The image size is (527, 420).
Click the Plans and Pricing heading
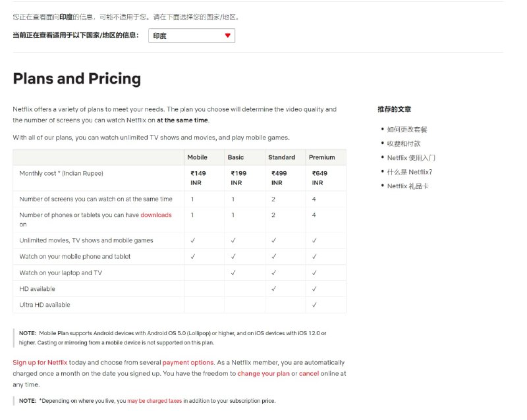(x=76, y=79)
